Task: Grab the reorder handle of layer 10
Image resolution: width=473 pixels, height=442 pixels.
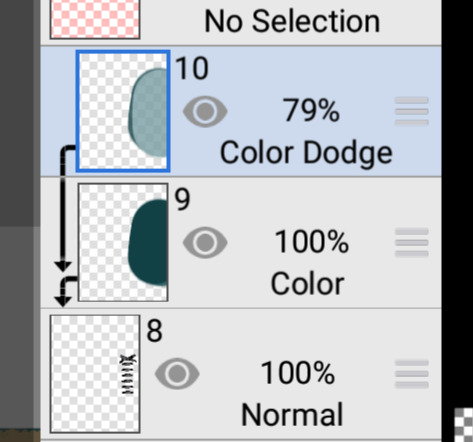Action: click(412, 111)
